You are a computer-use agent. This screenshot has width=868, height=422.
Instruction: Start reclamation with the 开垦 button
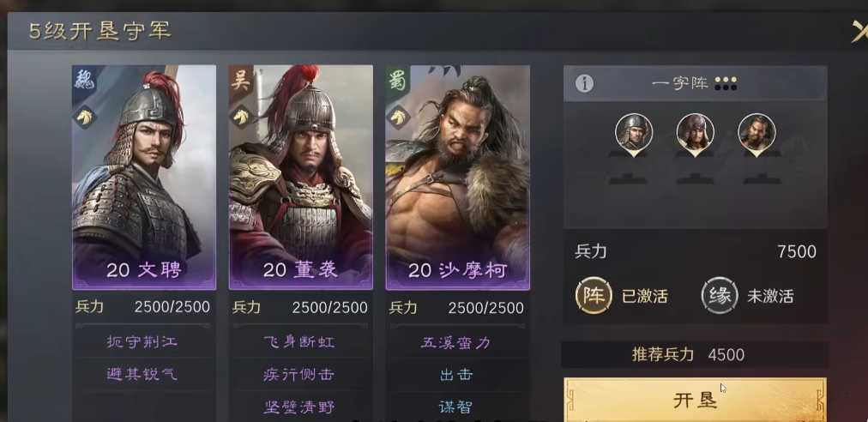click(696, 400)
